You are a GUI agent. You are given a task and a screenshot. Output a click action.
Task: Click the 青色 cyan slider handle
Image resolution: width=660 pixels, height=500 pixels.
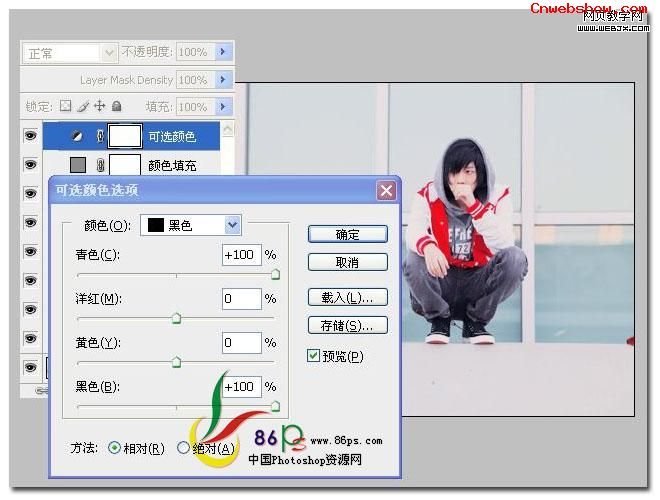[275, 274]
